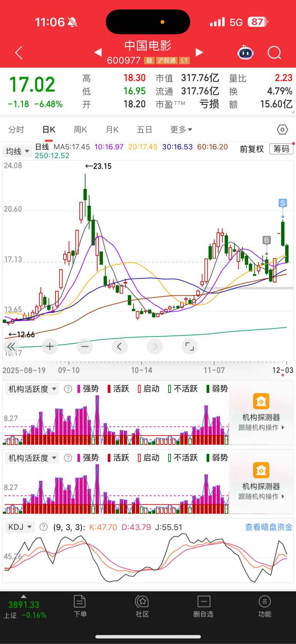Tap the MA5:17.45 value
The width and height of the screenshot is (296, 644).
[72, 147]
